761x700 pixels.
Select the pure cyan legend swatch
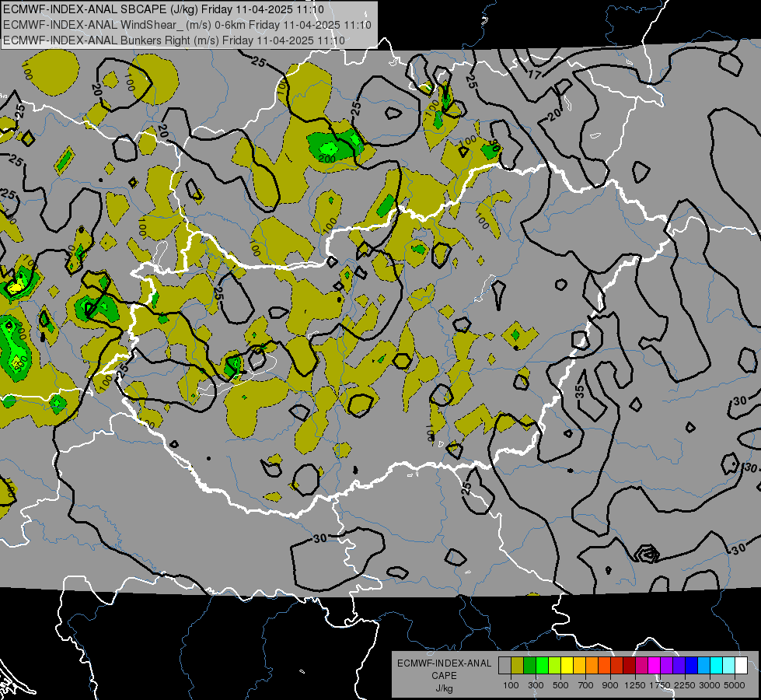(x=717, y=665)
